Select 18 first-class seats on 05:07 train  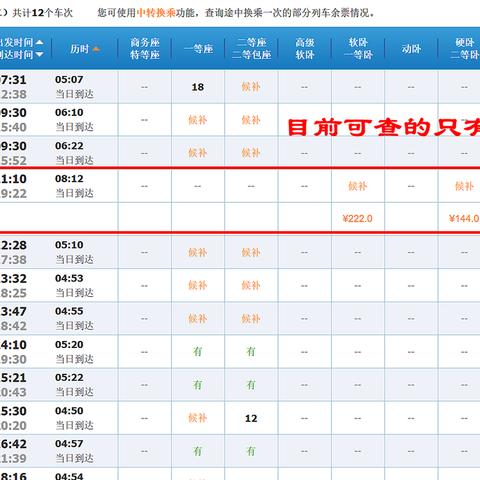198,87
